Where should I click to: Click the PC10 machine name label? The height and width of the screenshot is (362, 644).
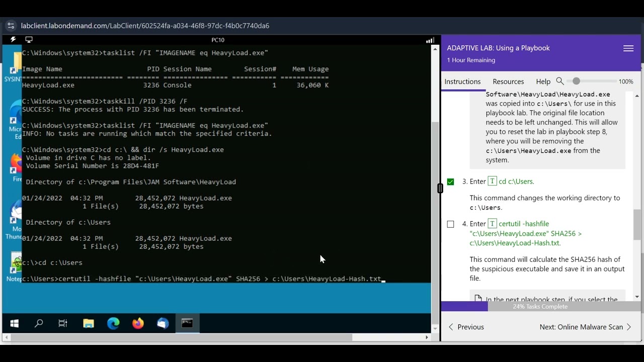(218, 40)
